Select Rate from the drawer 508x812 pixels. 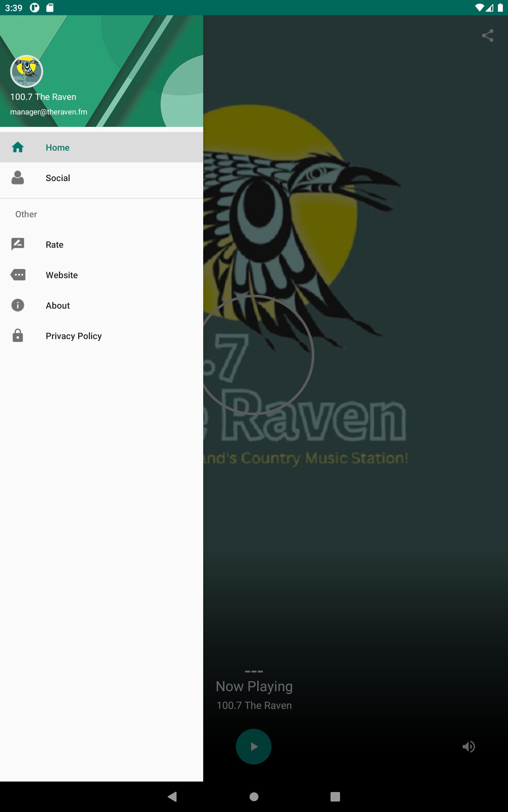(102, 245)
